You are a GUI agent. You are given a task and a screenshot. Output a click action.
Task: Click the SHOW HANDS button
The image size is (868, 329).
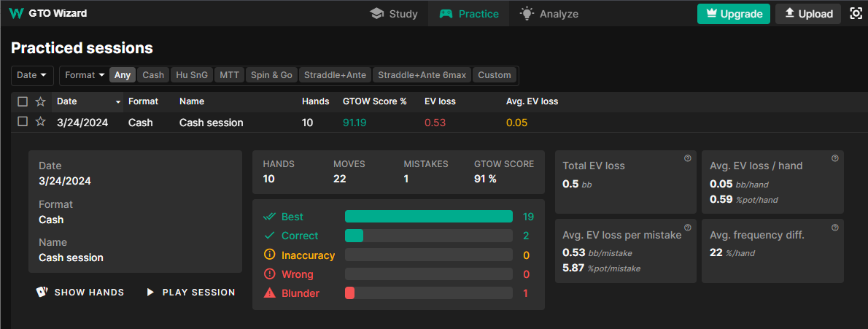[80, 292]
